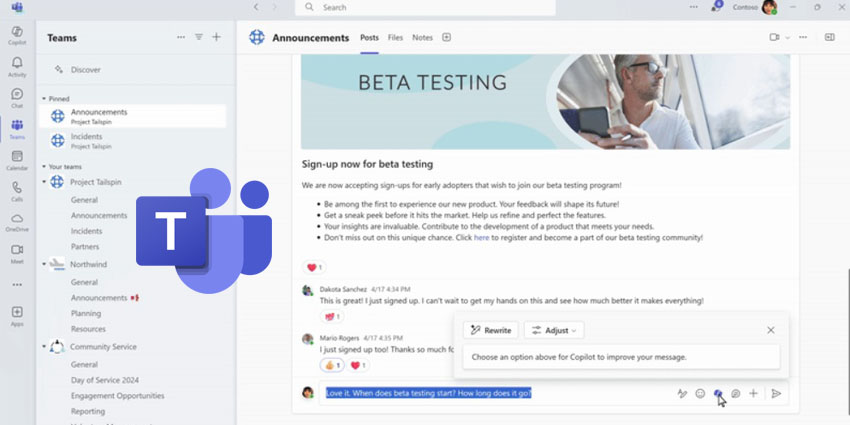Open Announcements channel under Northwind
Viewport: 850px width, 425px height.
99,298
